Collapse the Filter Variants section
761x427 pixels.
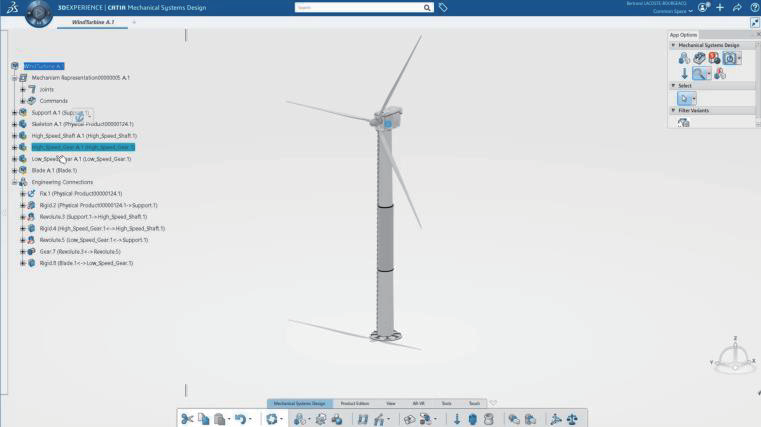673,111
